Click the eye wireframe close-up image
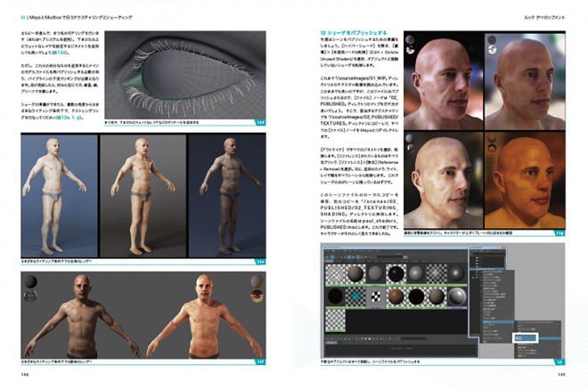Screen dimensions: 588x390 tap(185, 75)
